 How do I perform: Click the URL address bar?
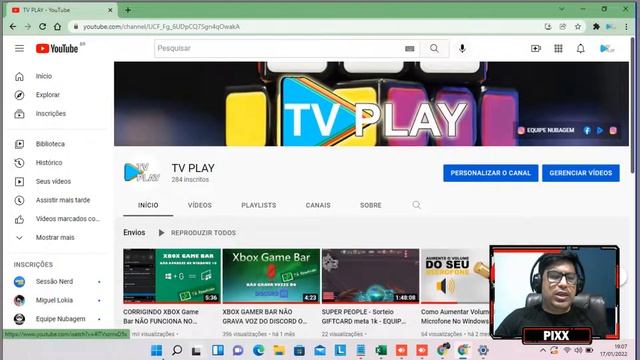tap(306, 27)
